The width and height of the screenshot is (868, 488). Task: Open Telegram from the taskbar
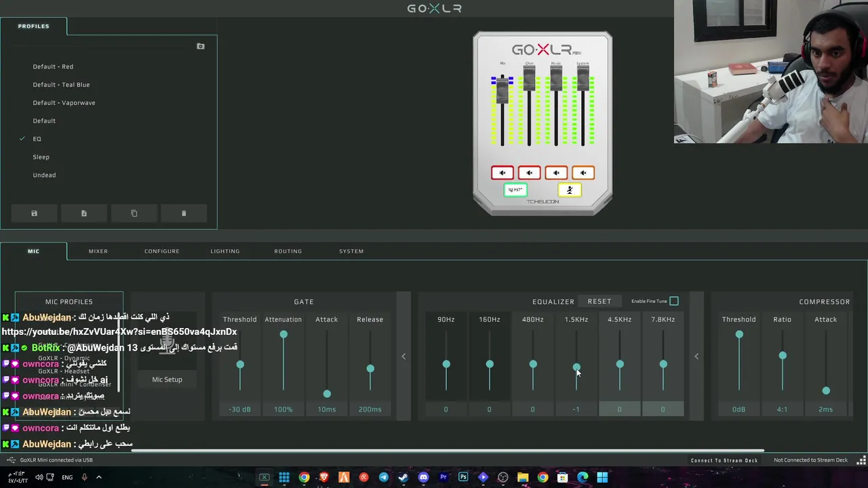tap(384, 477)
